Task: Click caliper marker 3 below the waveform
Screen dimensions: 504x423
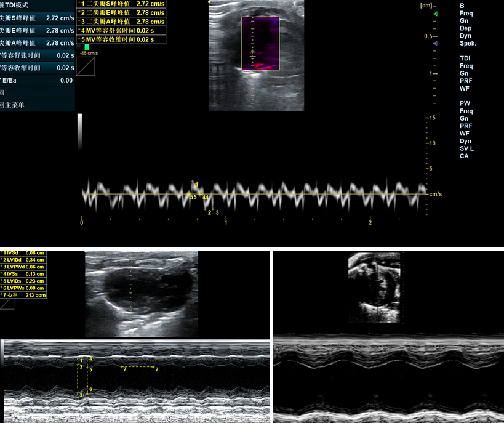Action: (x=217, y=212)
